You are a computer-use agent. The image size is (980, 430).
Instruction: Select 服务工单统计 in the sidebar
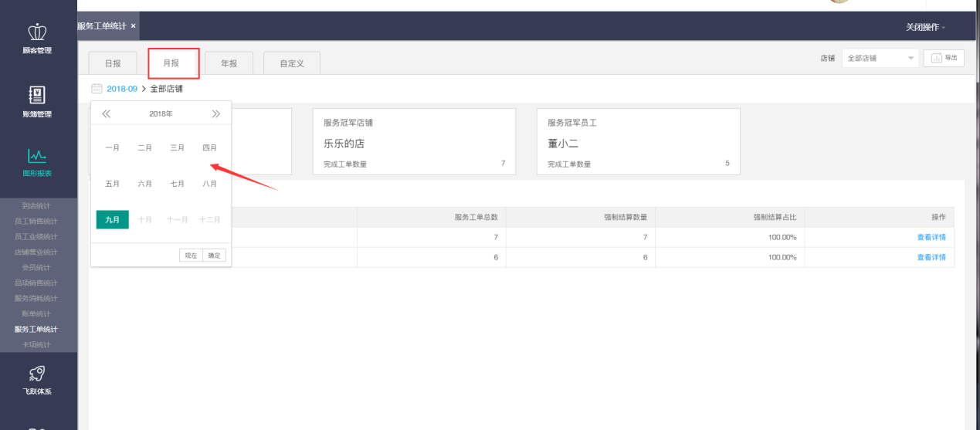click(36, 329)
